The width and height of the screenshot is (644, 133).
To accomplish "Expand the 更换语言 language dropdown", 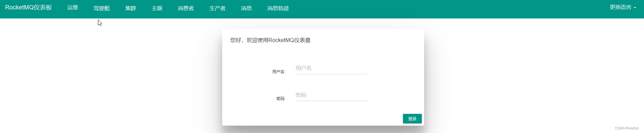I will [623, 7].
